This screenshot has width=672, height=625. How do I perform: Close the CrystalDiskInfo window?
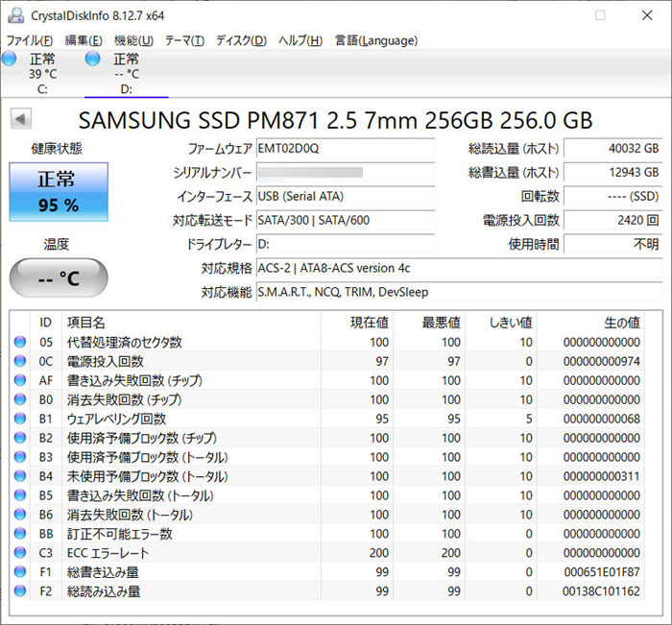[x=647, y=15]
